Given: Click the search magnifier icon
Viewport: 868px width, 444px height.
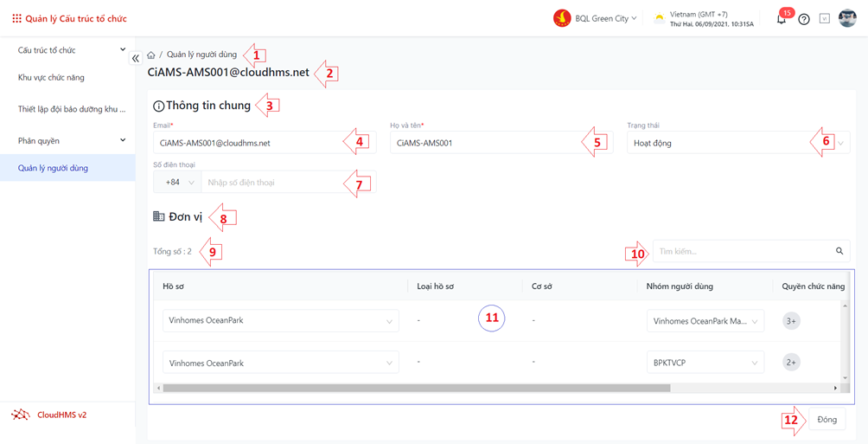Looking at the screenshot, I should [x=839, y=251].
